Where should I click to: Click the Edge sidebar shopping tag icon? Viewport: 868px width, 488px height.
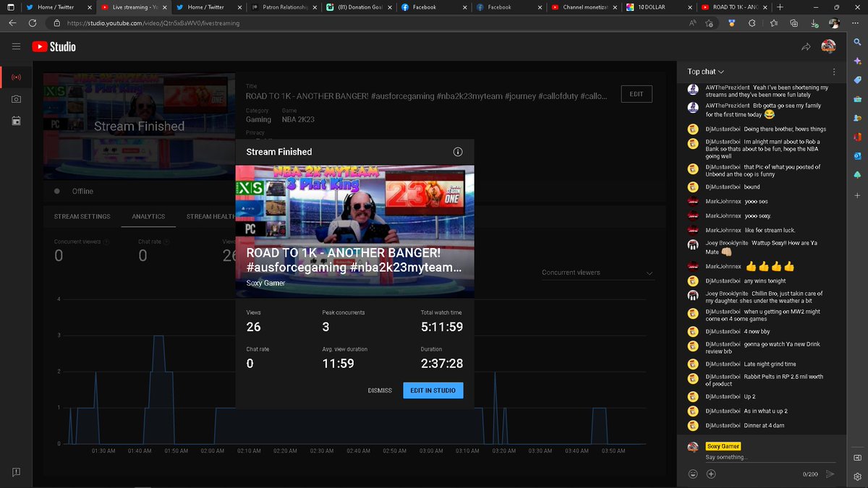[857, 80]
